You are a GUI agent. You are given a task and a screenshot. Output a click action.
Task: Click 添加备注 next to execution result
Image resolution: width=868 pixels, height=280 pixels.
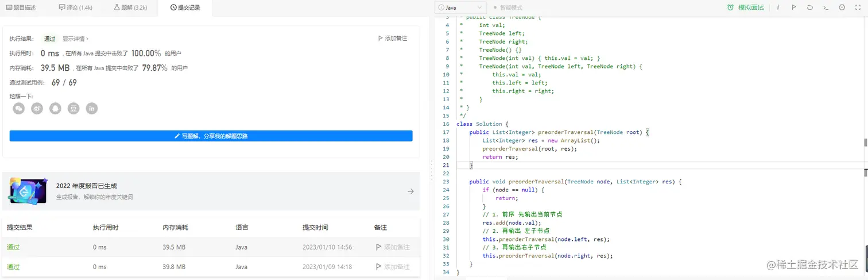pyautogui.click(x=393, y=39)
